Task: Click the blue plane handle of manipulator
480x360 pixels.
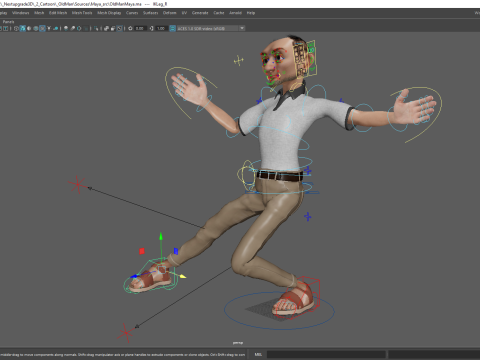Action: pos(176,251)
